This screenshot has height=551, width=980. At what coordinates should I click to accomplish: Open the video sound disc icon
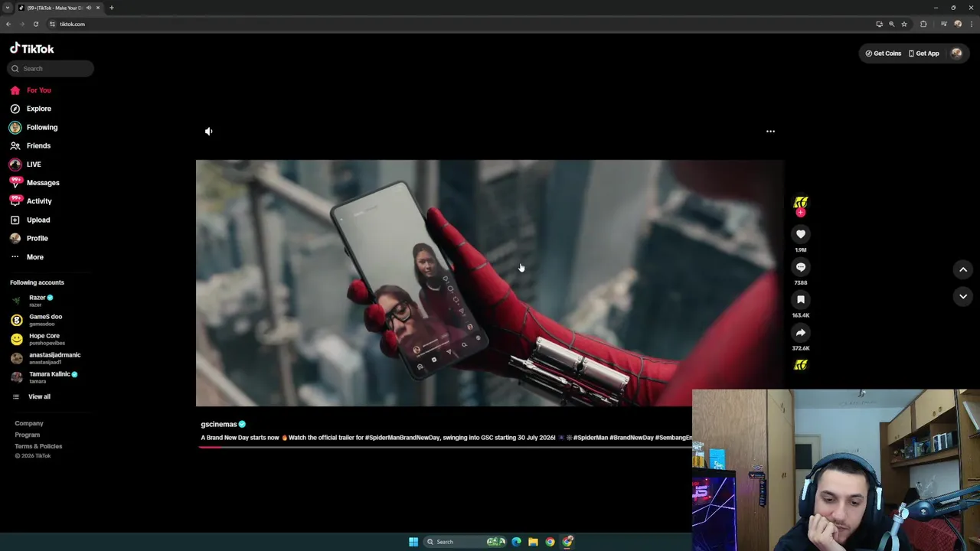coord(800,366)
